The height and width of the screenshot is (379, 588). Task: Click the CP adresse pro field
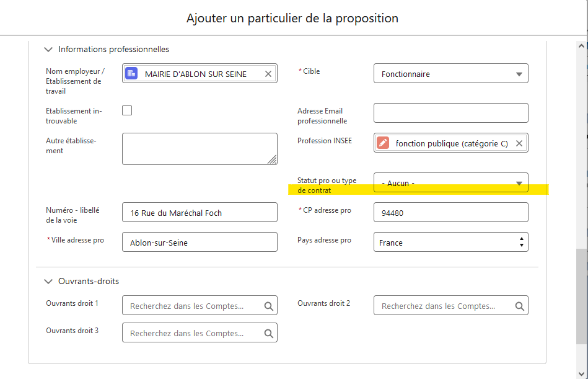[450, 213]
